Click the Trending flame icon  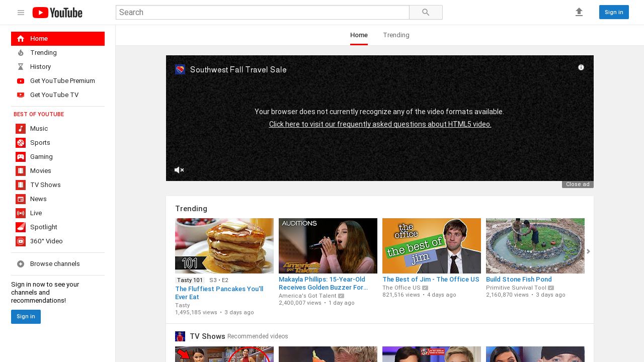[x=21, y=53]
